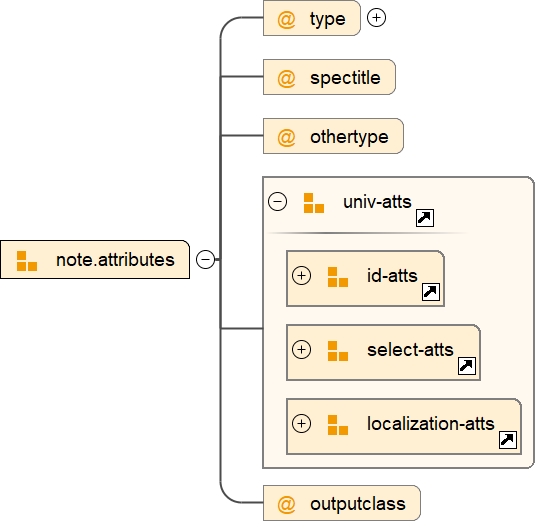Click the @ icon of outputclass

(x=286, y=504)
